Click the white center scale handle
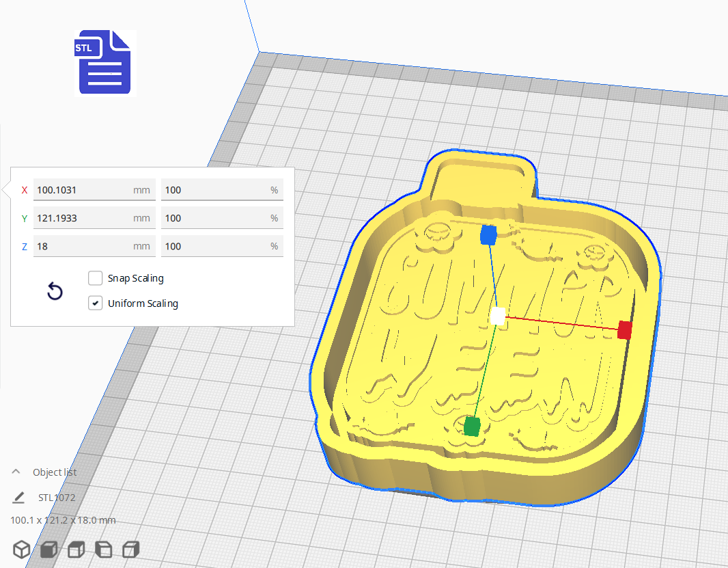 click(x=498, y=316)
